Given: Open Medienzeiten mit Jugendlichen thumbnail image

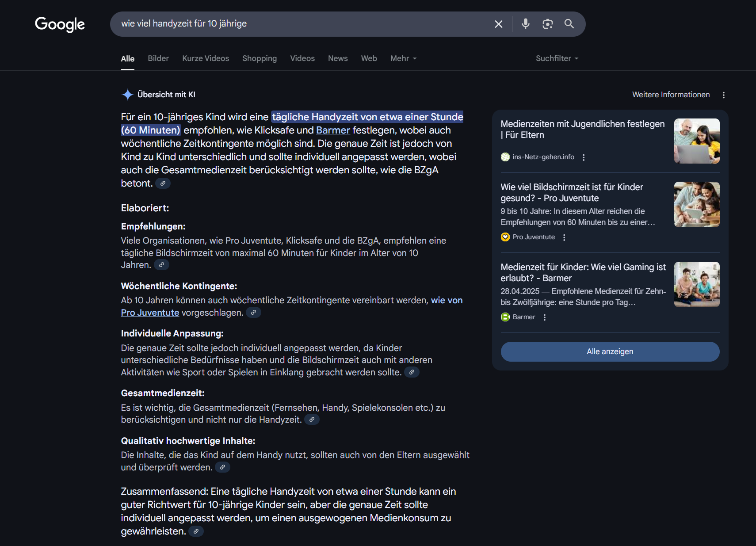Looking at the screenshot, I should pyautogui.click(x=696, y=141).
